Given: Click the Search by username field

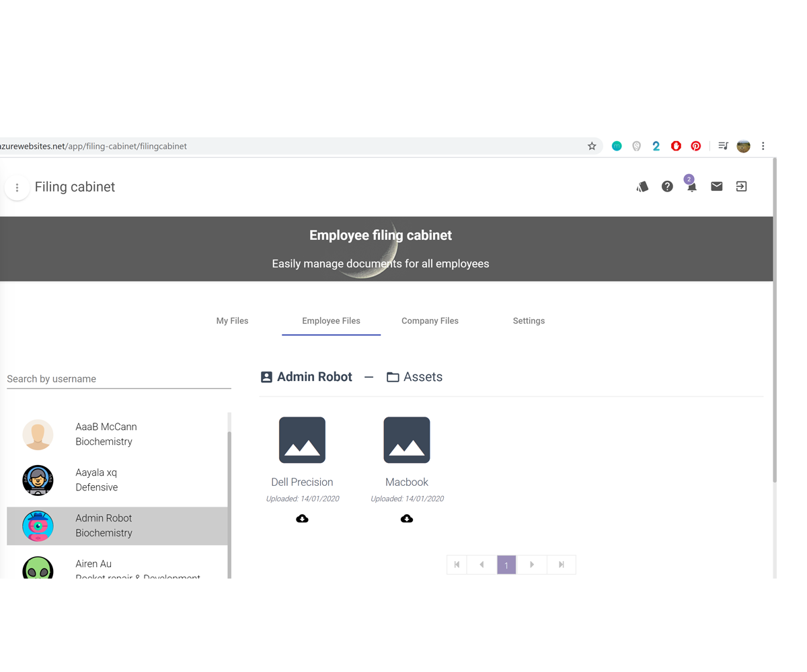Looking at the screenshot, I should [x=119, y=379].
